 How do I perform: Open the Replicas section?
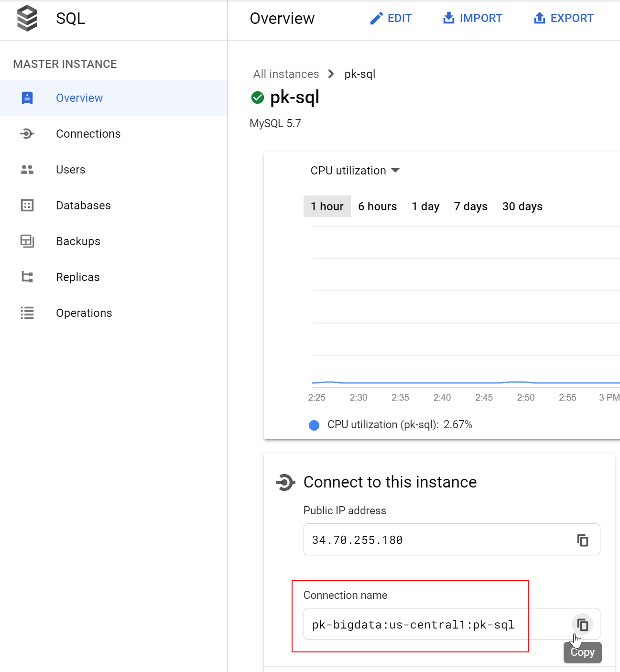[114, 277]
